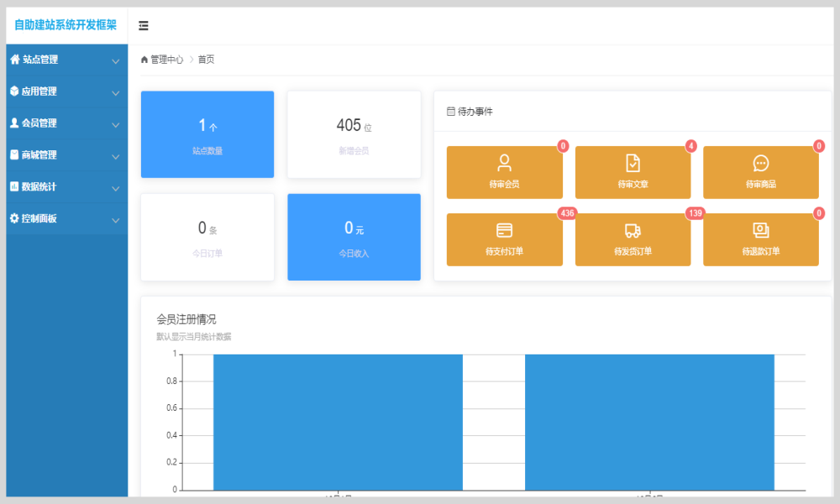Click the 0.8 y-axis label
This screenshot has height=504, width=840.
pos(171,381)
